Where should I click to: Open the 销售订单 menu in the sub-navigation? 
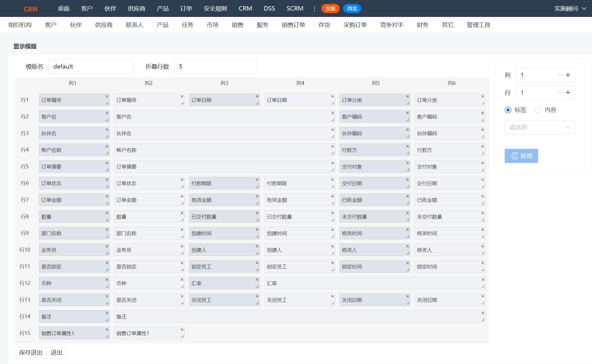coord(293,25)
